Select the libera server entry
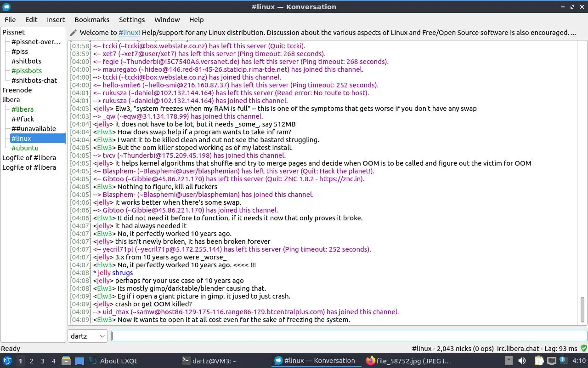Viewport: 588px width, 368px height. [x=11, y=100]
